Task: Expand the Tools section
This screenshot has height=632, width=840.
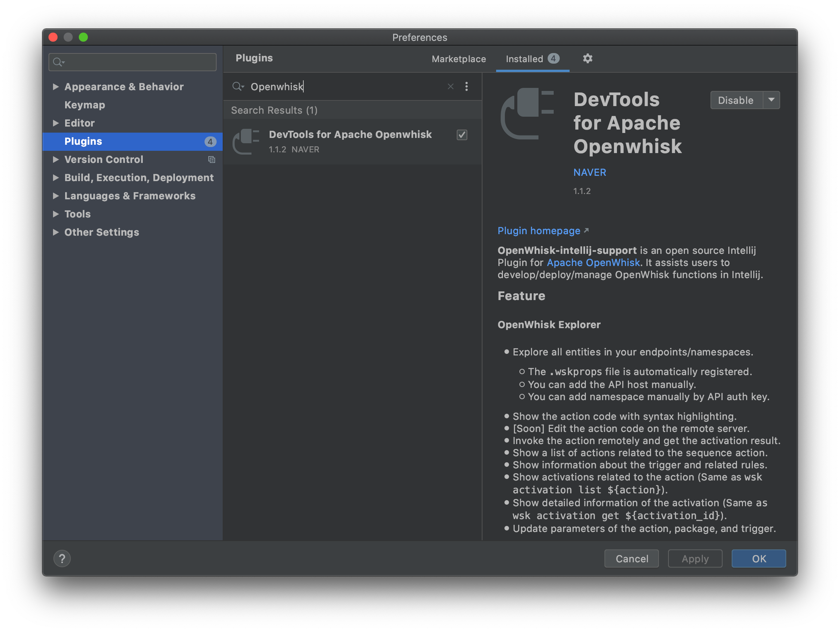Action: (56, 214)
